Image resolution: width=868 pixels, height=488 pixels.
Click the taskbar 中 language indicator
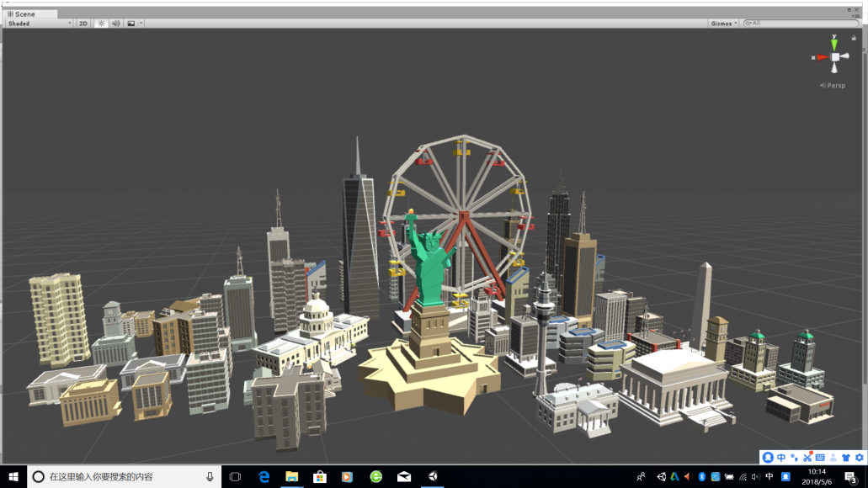(769, 476)
